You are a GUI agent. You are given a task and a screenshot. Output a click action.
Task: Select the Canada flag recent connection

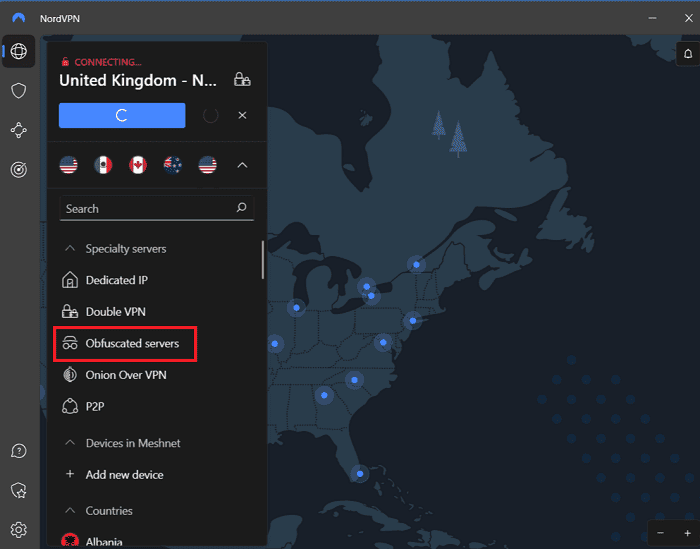pyautogui.click(x=138, y=165)
